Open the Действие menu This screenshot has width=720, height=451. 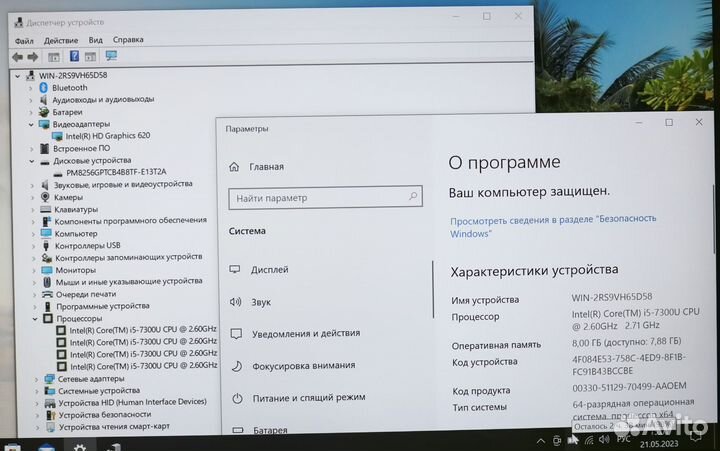click(x=61, y=40)
